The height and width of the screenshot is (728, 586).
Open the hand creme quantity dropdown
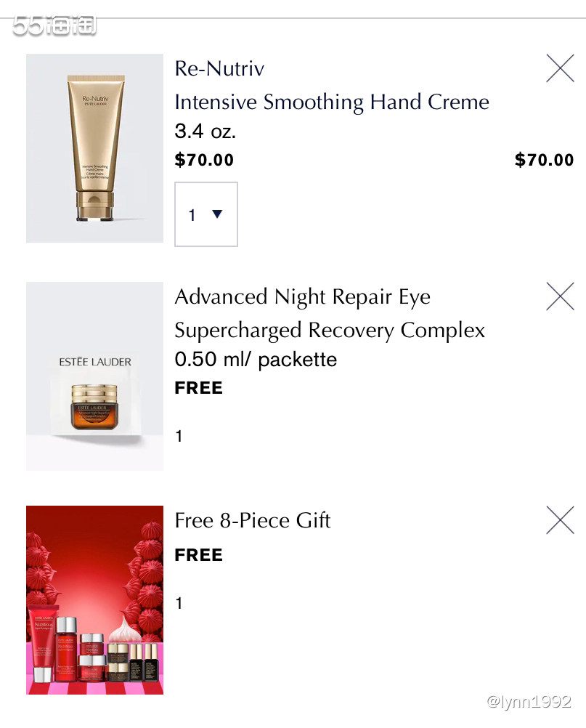(x=206, y=214)
